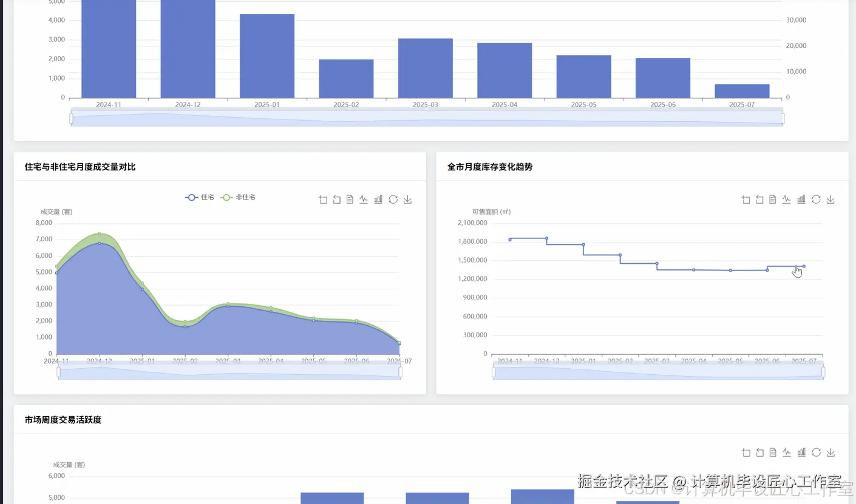
Task: Click the 2025-05 bar in top chart
Action: [x=584, y=76]
